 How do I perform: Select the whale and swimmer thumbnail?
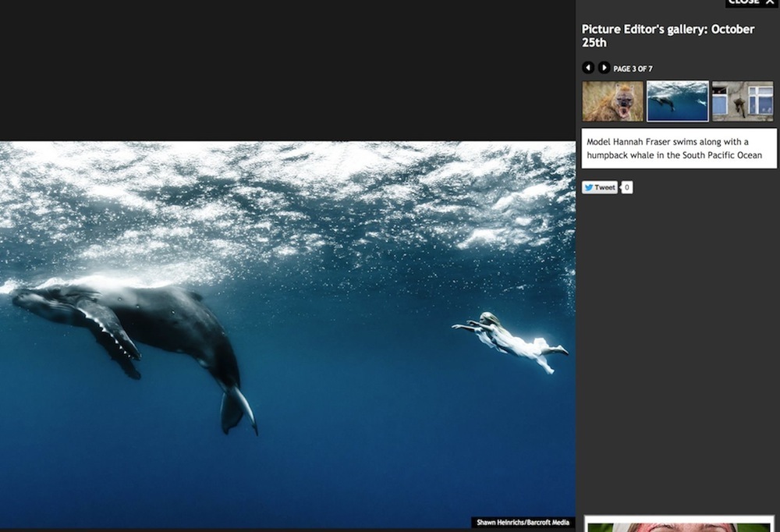pyautogui.click(x=677, y=101)
